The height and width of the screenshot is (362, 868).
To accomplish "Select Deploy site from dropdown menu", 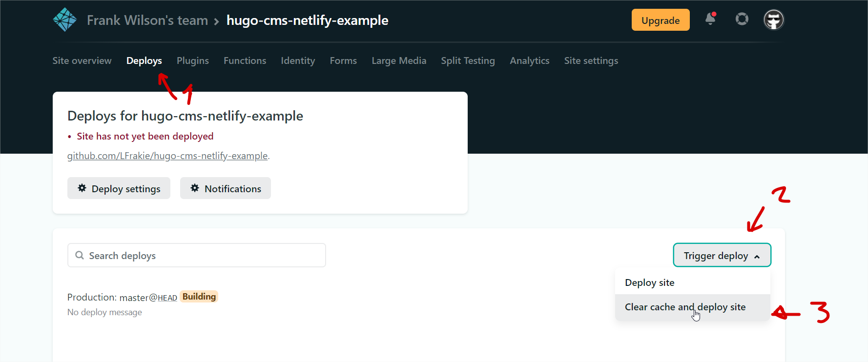I will (x=649, y=282).
